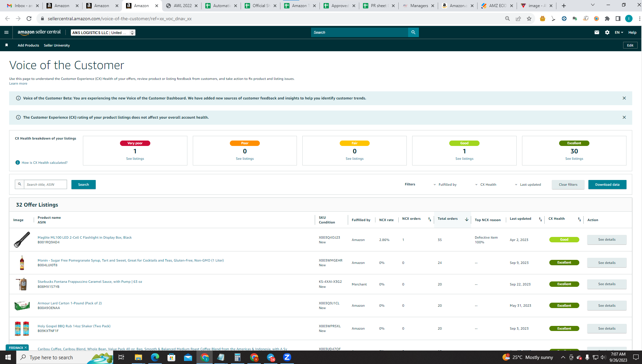Dismiss the CX rating account health banner

pyautogui.click(x=624, y=117)
